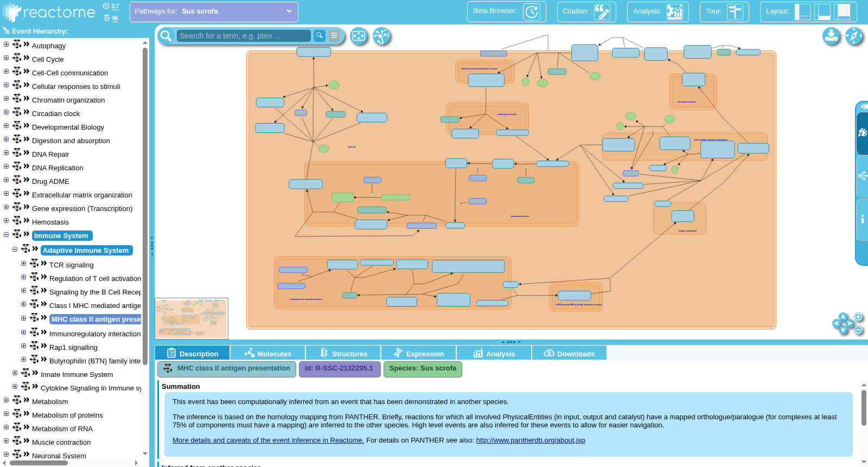The height and width of the screenshot is (467, 868).
Task: Pan the diagram left arrow
Action: point(836,323)
